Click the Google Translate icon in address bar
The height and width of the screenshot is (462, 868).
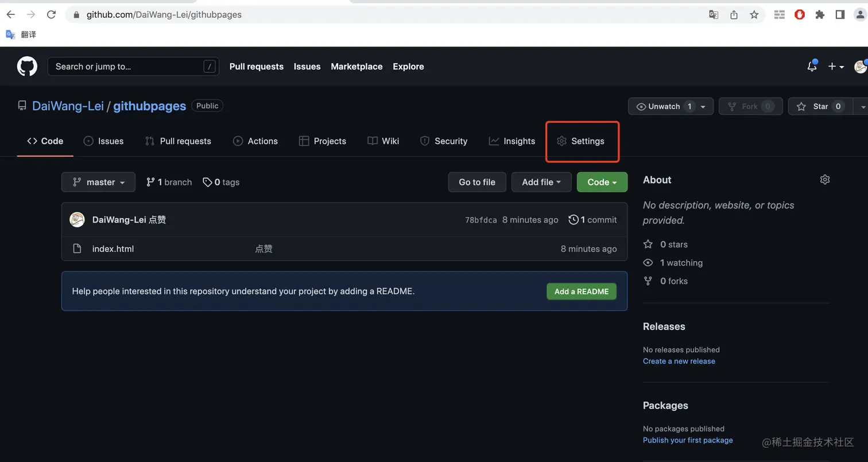714,15
